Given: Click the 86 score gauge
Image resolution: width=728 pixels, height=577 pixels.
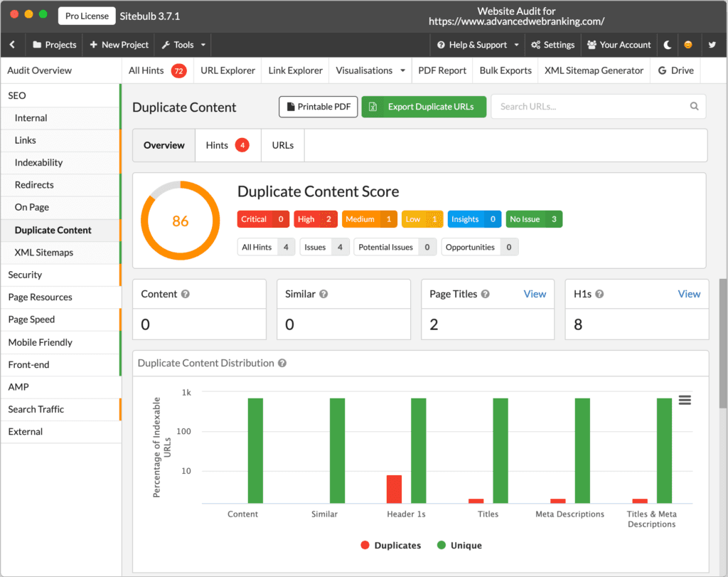Looking at the screenshot, I should [180, 221].
